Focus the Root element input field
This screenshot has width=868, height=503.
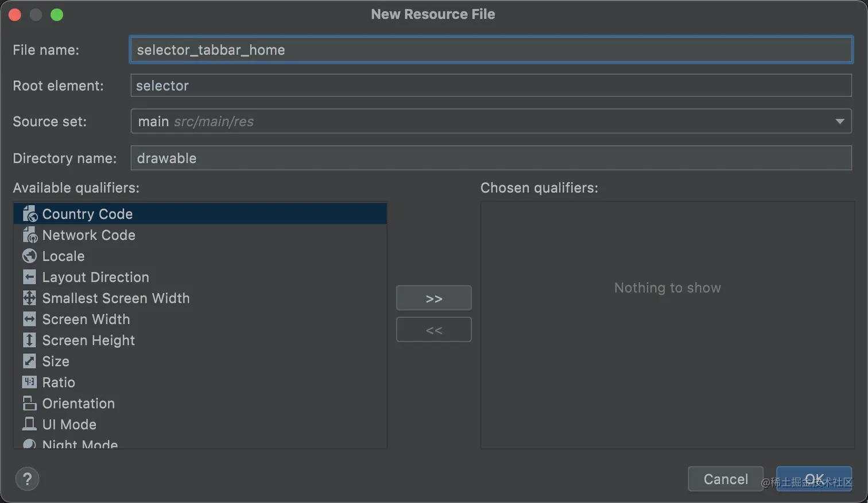(x=491, y=85)
